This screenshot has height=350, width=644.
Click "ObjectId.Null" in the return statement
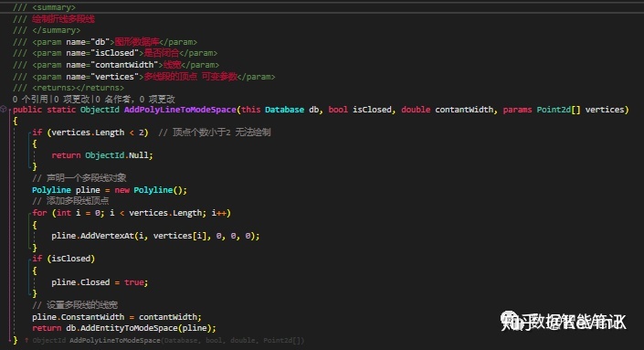[118, 155]
